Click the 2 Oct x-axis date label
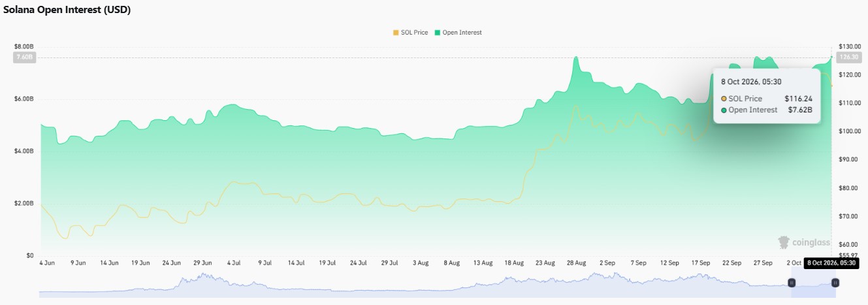The image size is (868, 305). tap(794, 263)
